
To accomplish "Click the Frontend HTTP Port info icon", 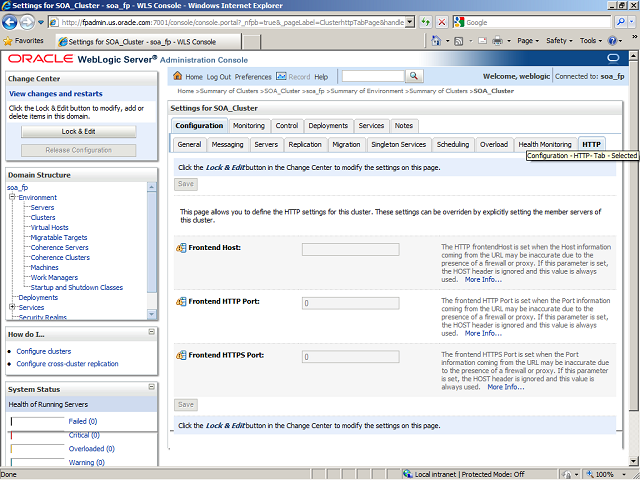I will [181, 302].
